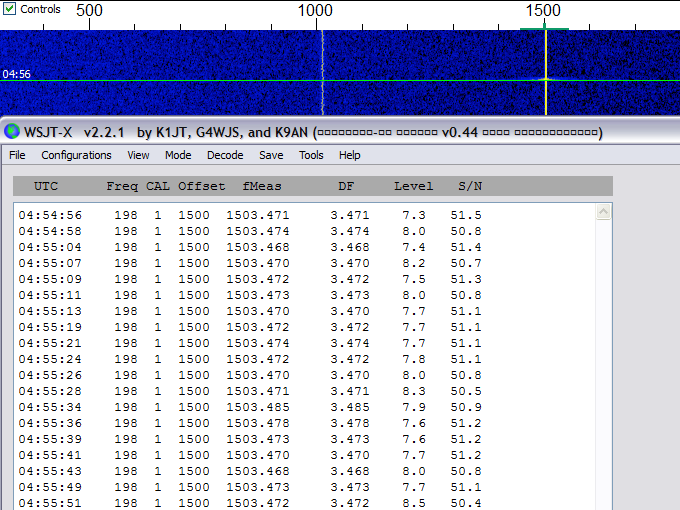The image size is (680, 510).
Task: Select the row with UTC 04:55:41
Action: [x=250, y=455]
